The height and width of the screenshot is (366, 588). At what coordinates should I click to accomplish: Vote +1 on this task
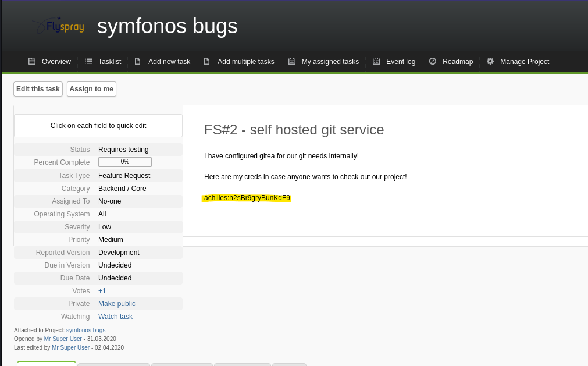(x=102, y=291)
